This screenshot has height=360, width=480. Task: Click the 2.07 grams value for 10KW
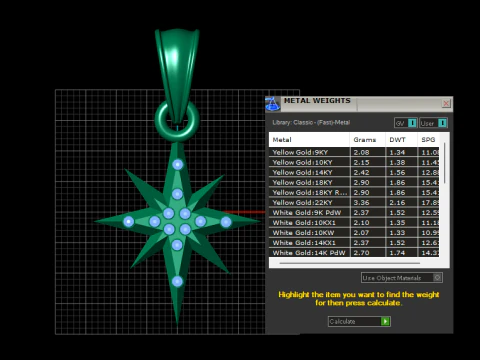361,233
